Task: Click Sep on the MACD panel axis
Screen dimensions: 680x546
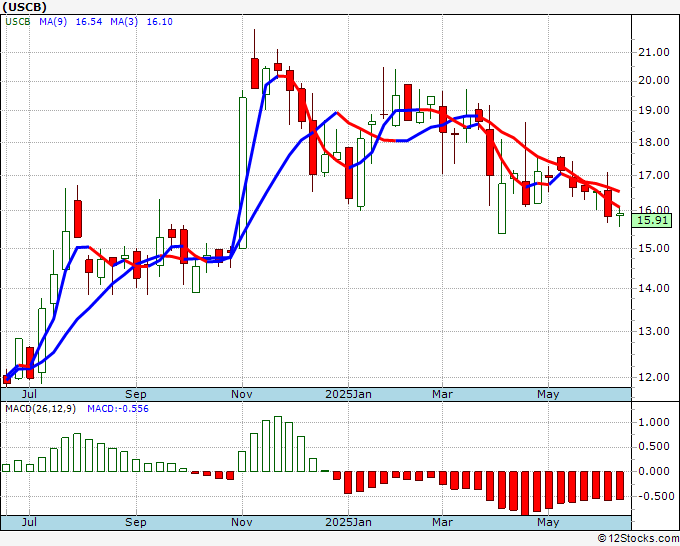Action: tap(136, 522)
